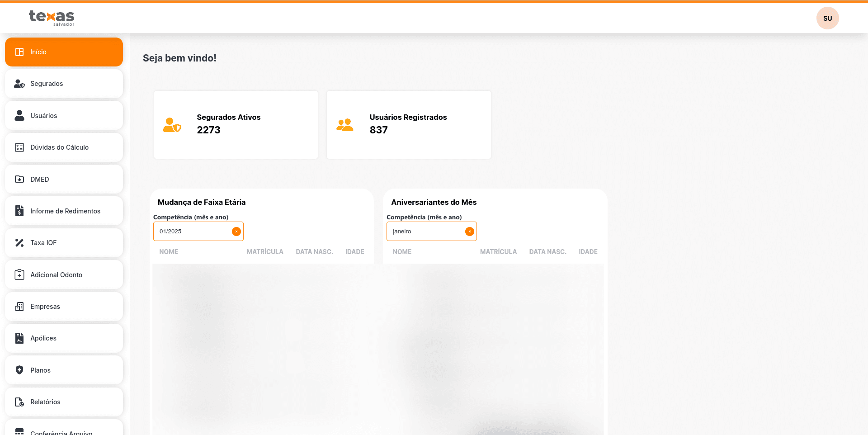Open the Início menu item

coord(64,52)
